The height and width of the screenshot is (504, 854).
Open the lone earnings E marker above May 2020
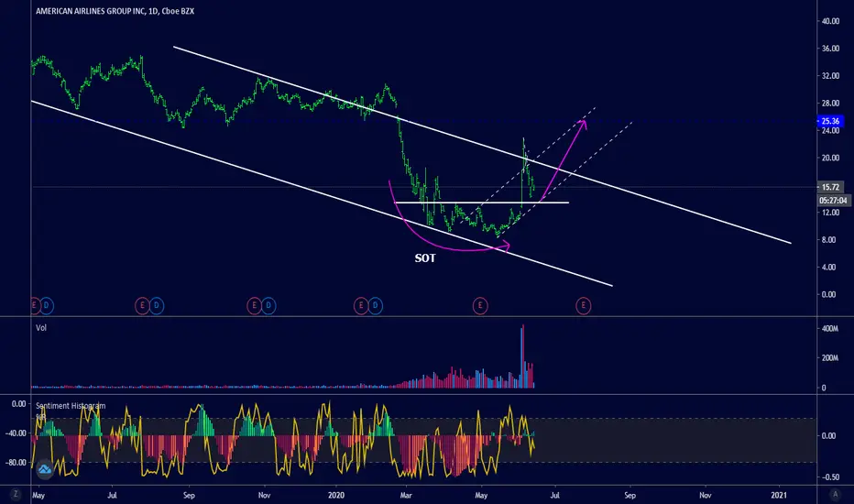(480, 306)
